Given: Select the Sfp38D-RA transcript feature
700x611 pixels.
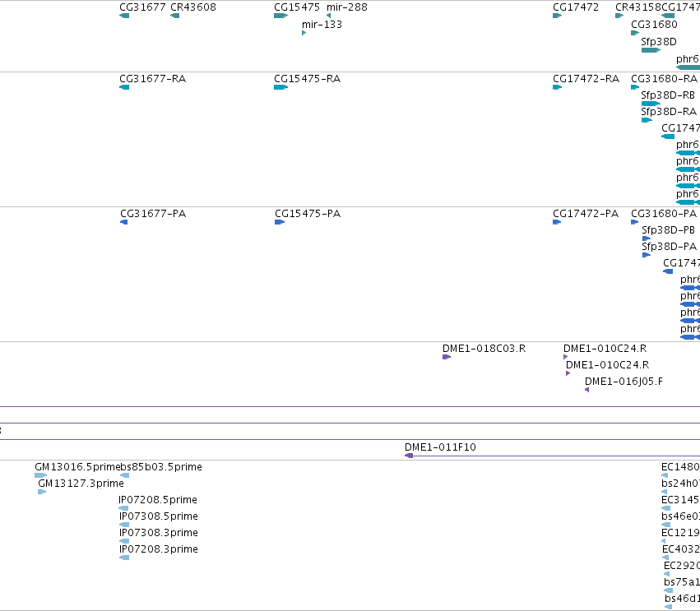Looking at the screenshot, I should [x=647, y=120].
